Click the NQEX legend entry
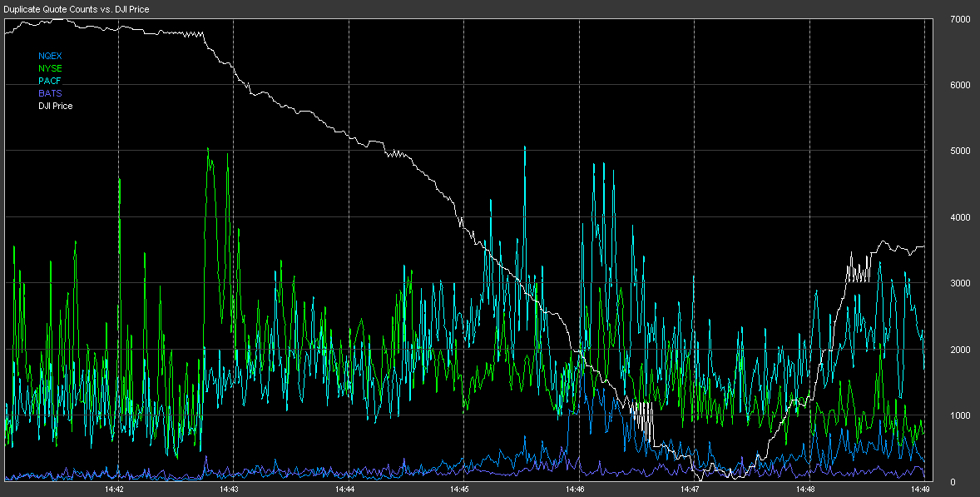Viewport: 980px width, 497px height. click(x=50, y=56)
